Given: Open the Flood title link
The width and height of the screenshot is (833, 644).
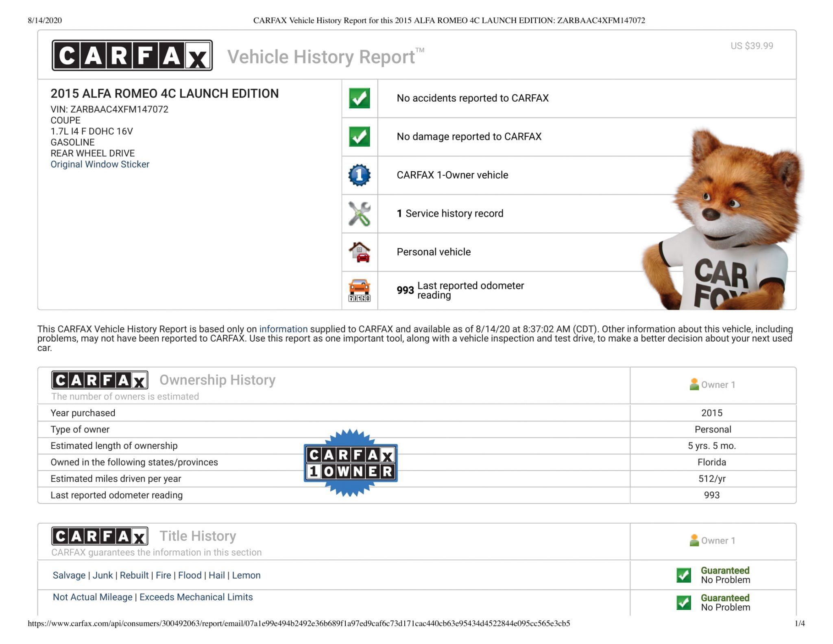Looking at the screenshot, I should point(190,575).
